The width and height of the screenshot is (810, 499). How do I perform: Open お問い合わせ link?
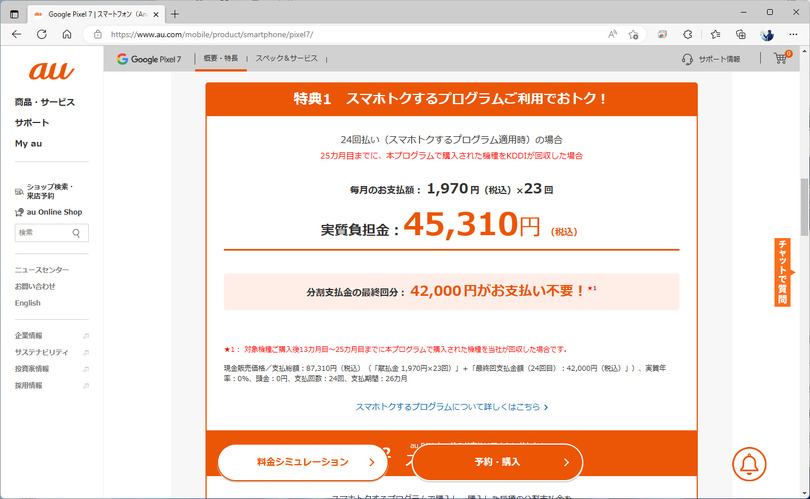click(x=35, y=286)
